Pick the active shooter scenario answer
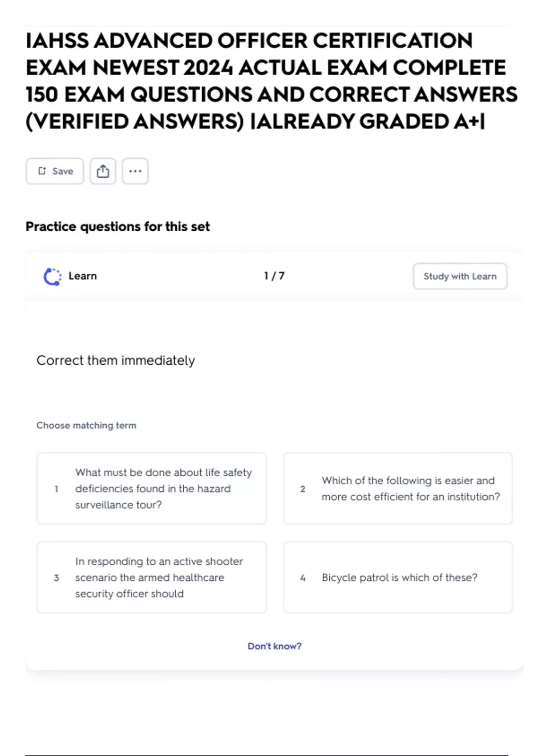This screenshot has height=756, width=534. tap(152, 577)
